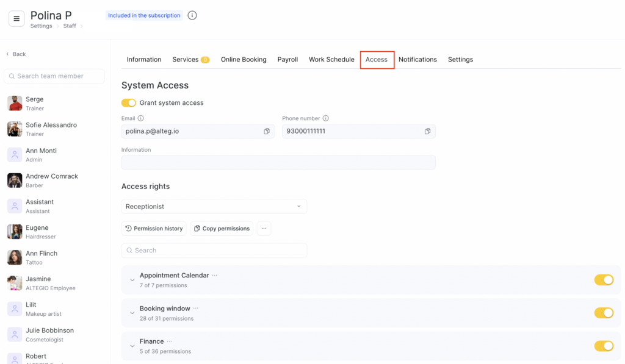Click the Phone number info icon
This screenshot has width=625, height=364.
coord(325,118)
